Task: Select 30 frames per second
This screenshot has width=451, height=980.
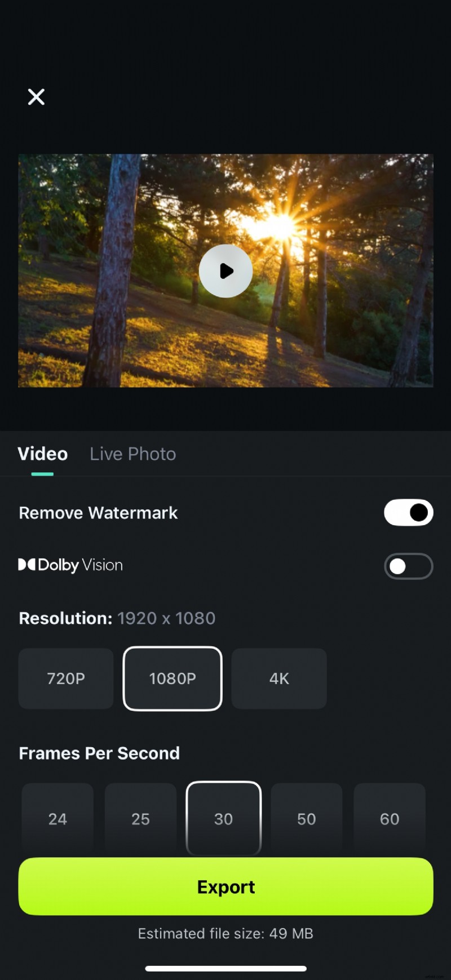Action: [x=223, y=819]
